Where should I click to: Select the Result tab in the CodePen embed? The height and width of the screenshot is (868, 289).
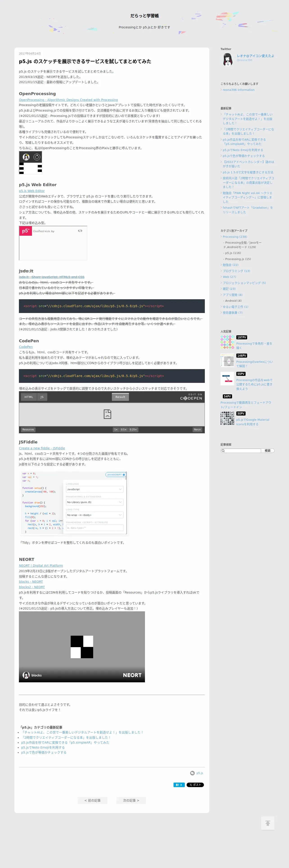click(x=120, y=397)
